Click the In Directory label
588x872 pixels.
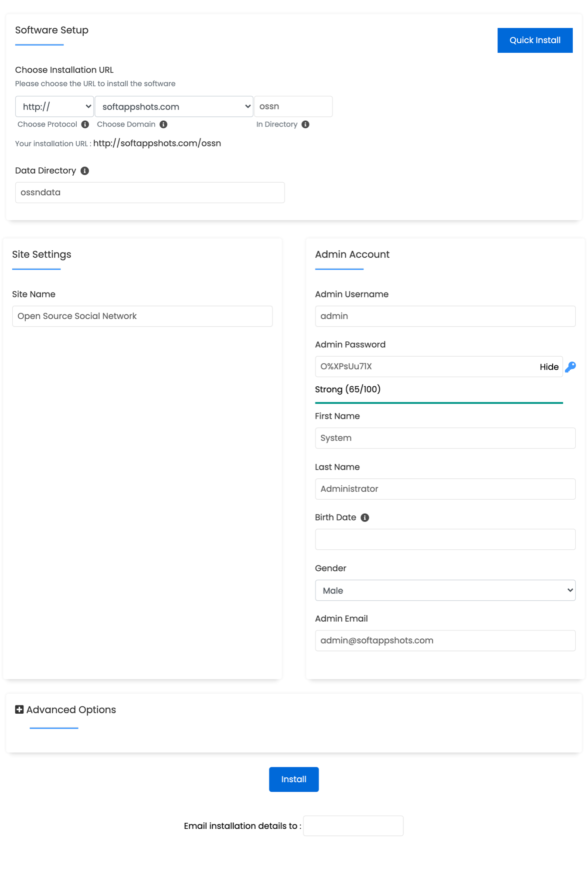point(277,124)
